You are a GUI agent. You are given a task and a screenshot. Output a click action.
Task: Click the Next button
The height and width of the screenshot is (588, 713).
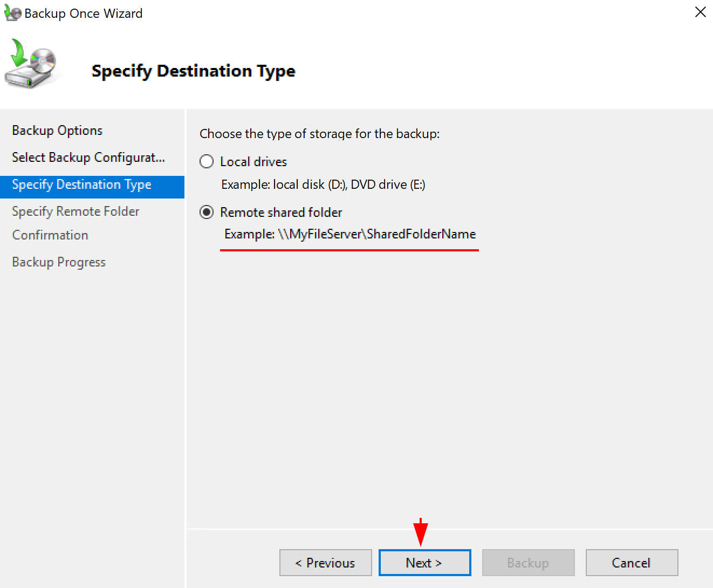pyautogui.click(x=424, y=563)
